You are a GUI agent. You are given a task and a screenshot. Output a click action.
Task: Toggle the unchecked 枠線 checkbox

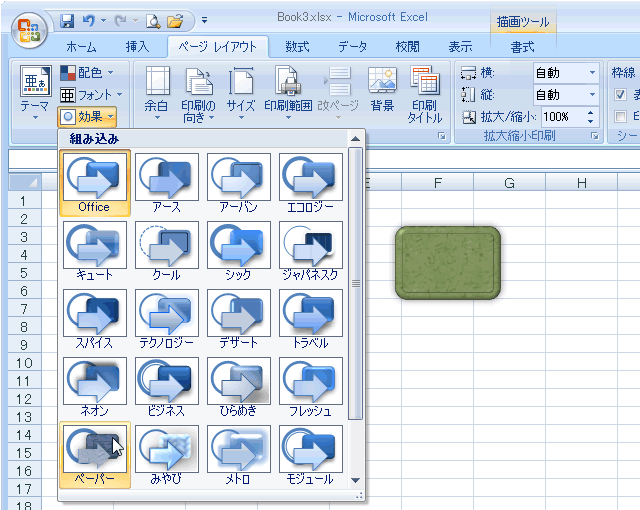(620, 117)
